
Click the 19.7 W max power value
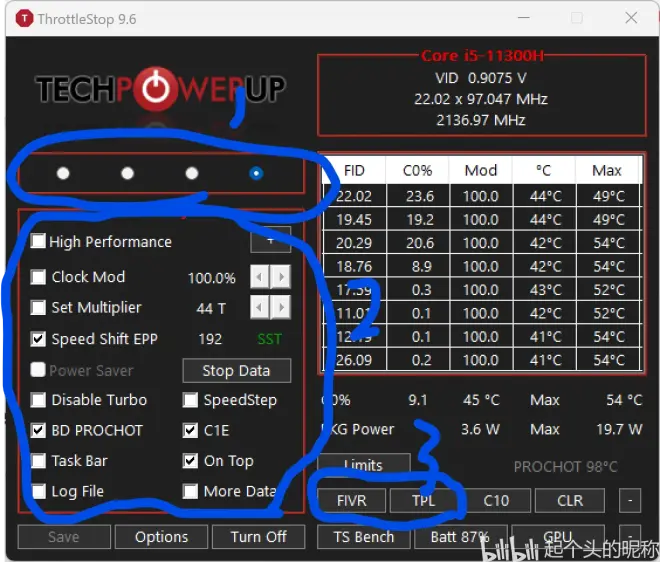[619, 429]
